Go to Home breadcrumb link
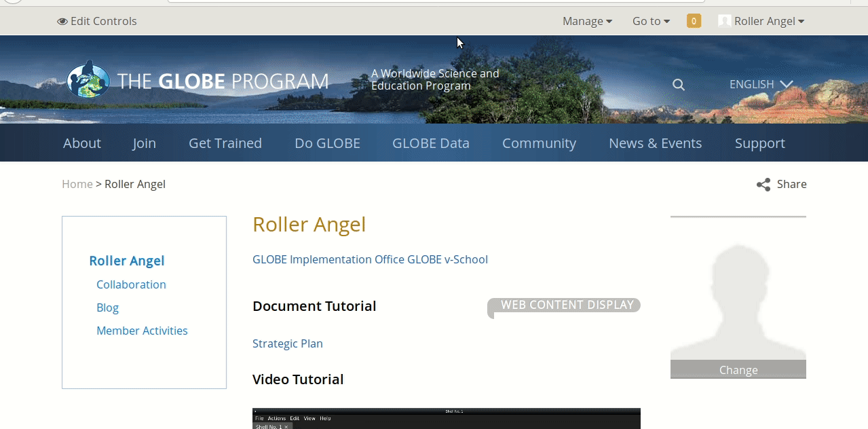The width and height of the screenshot is (868, 429). [77, 184]
